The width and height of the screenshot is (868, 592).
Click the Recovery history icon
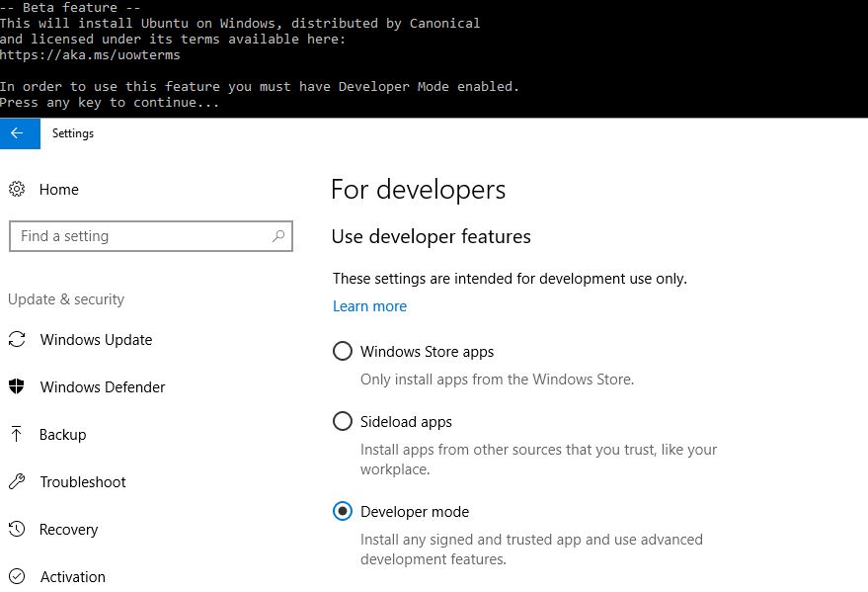[x=17, y=530]
